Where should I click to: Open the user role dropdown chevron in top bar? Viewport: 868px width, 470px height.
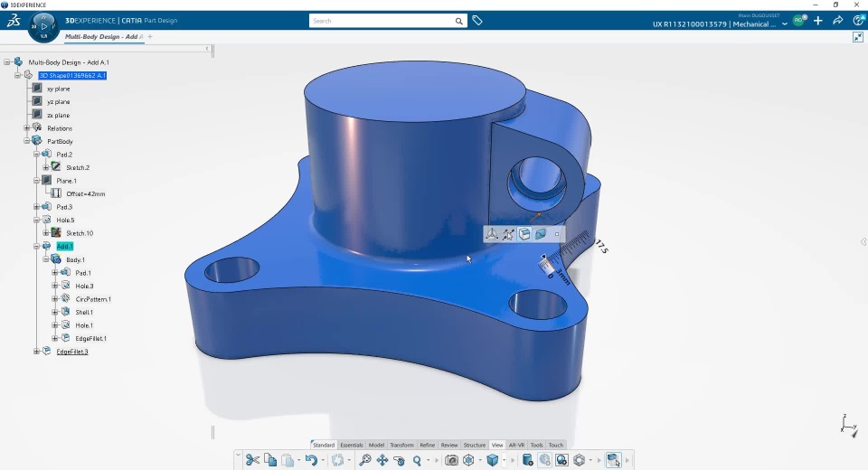[785, 23]
